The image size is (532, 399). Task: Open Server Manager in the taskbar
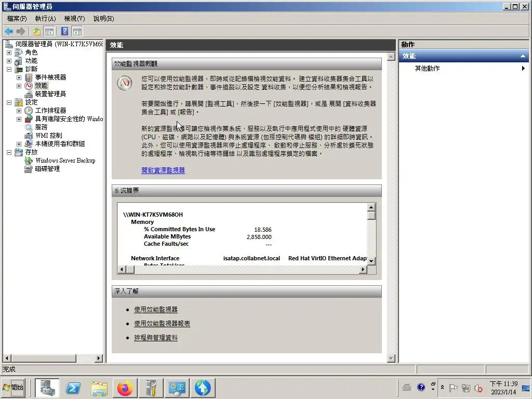pyautogui.click(x=47, y=388)
